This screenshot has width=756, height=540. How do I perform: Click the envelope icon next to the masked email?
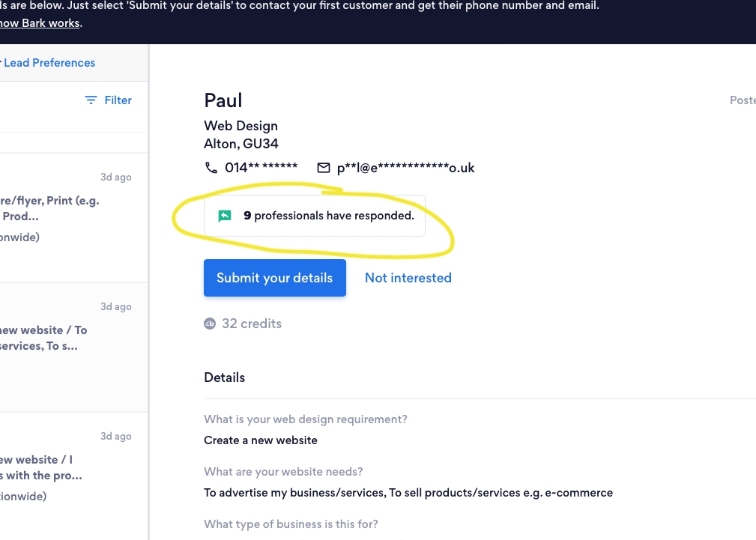pos(324,168)
